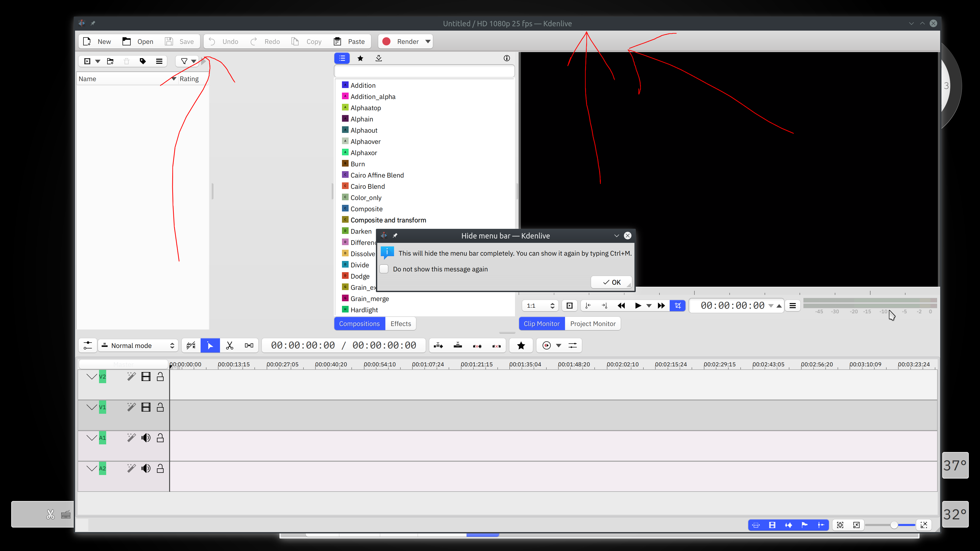Switch to the Effects tab
This screenshot has width=980, height=551.
click(401, 324)
